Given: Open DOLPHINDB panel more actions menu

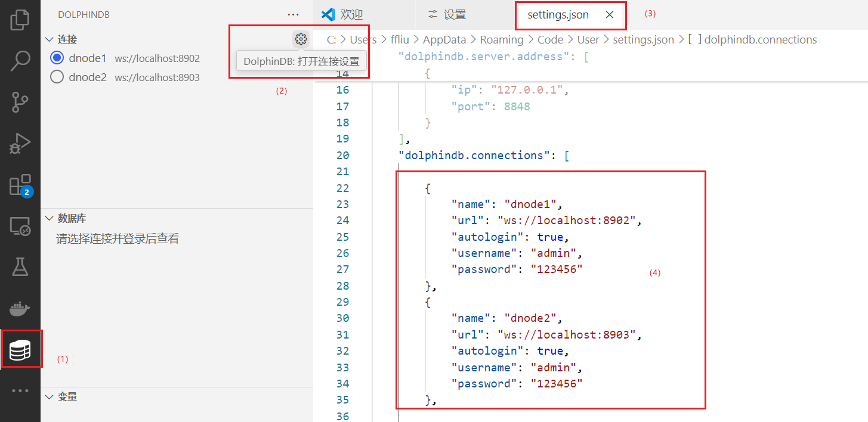Looking at the screenshot, I should pyautogui.click(x=293, y=15).
